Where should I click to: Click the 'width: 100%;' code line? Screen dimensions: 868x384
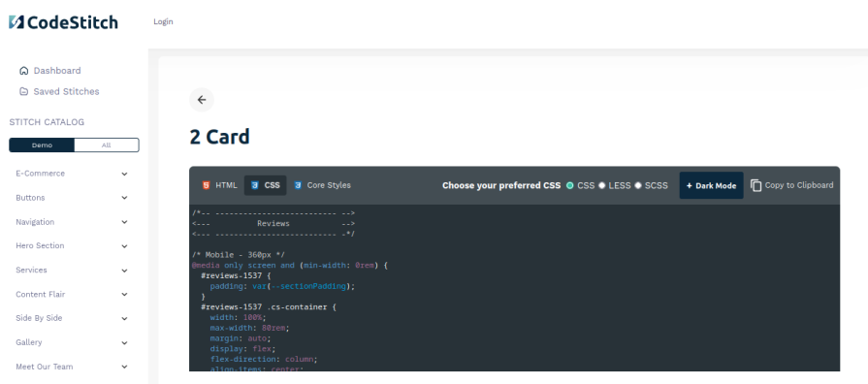238,317
